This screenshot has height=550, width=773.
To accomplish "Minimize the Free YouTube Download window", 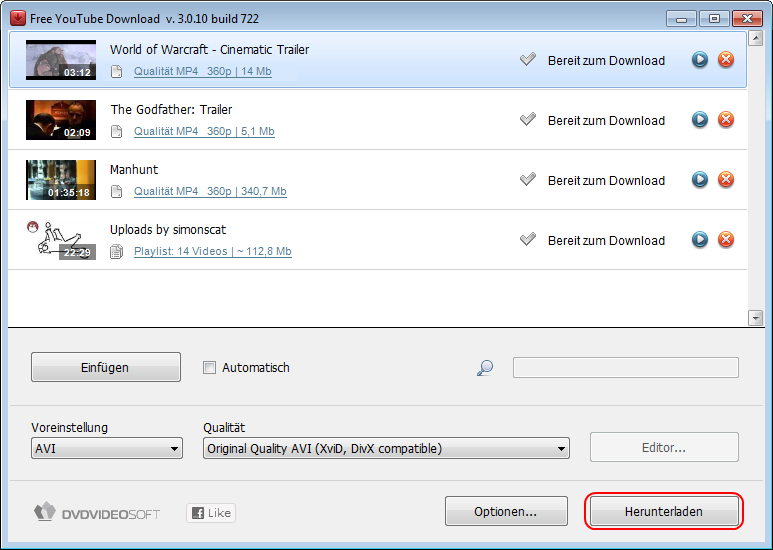I will (681, 19).
